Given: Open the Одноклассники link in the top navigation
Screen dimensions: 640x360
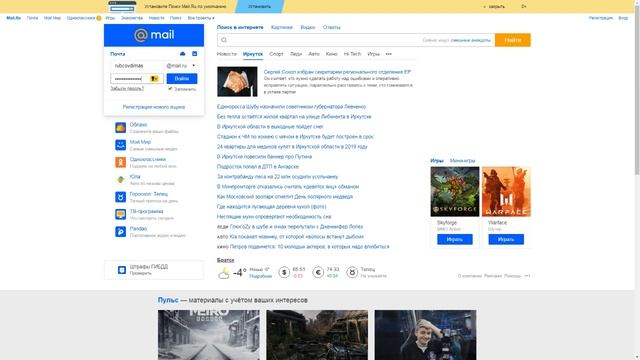Looking at the screenshot, I should [81, 18].
